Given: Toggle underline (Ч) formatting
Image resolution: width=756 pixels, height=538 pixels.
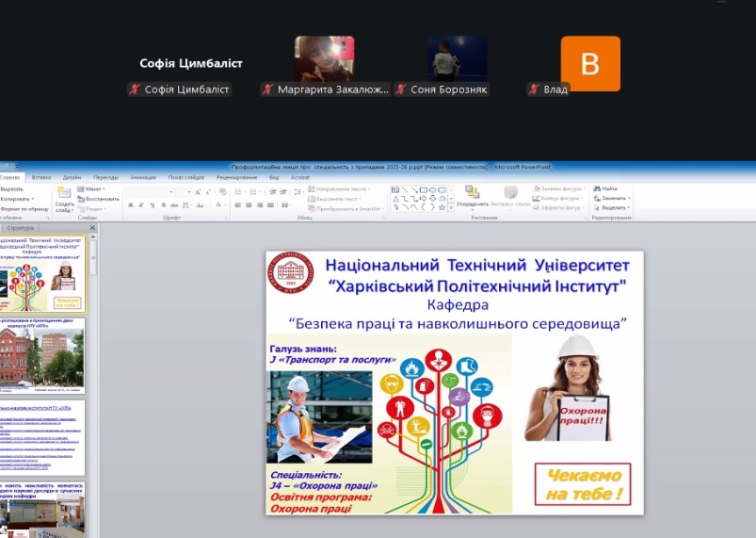Looking at the screenshot, I should [153, 205].
